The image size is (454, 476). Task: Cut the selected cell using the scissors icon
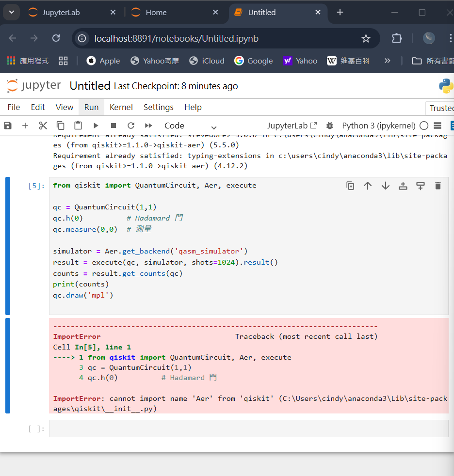43,126
